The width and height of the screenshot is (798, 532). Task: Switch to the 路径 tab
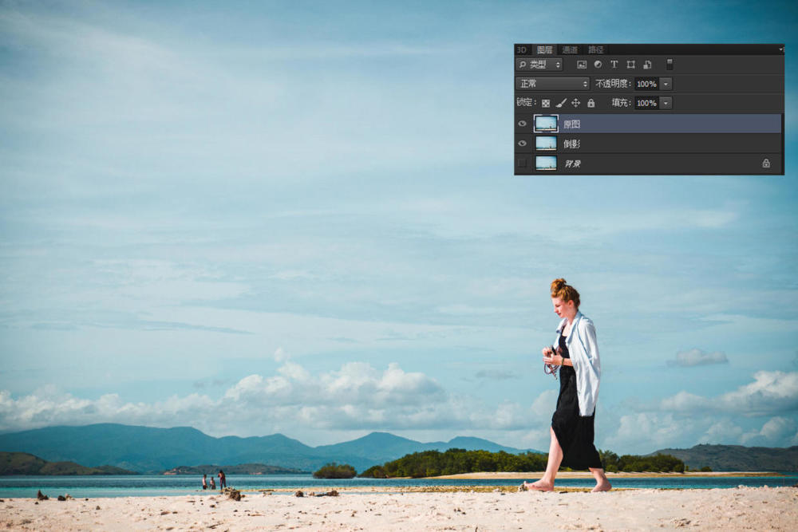596,49
